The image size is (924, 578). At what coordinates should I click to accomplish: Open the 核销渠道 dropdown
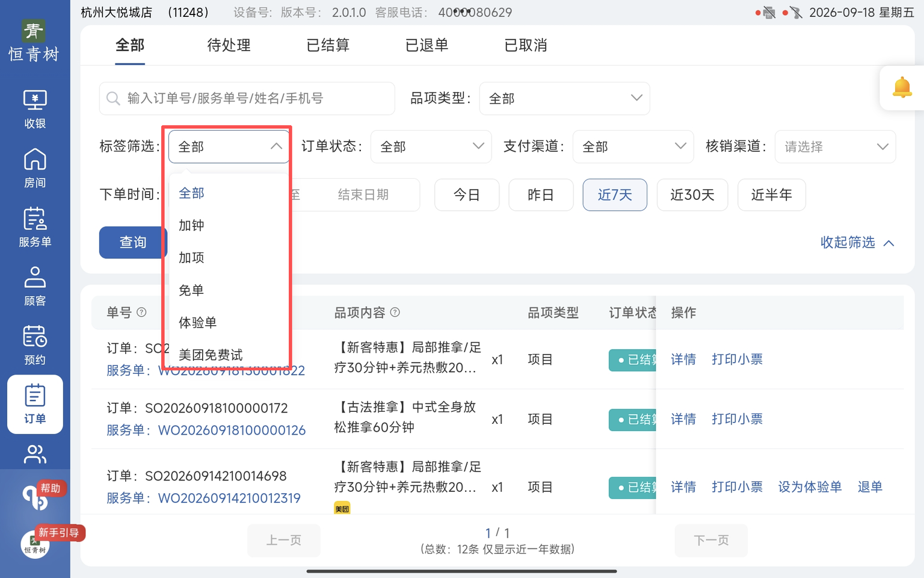836,146
